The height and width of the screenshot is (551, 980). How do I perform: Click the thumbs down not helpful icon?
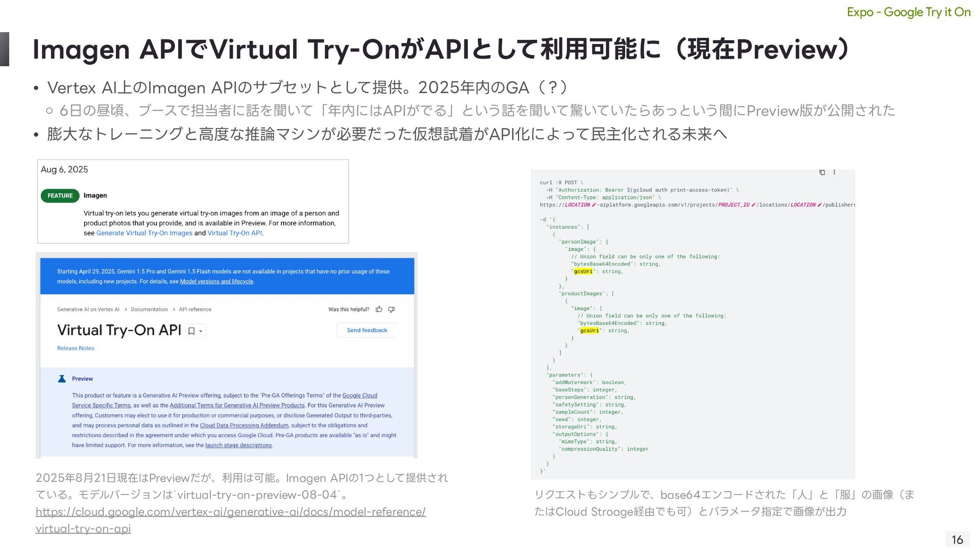click(391, 309)
